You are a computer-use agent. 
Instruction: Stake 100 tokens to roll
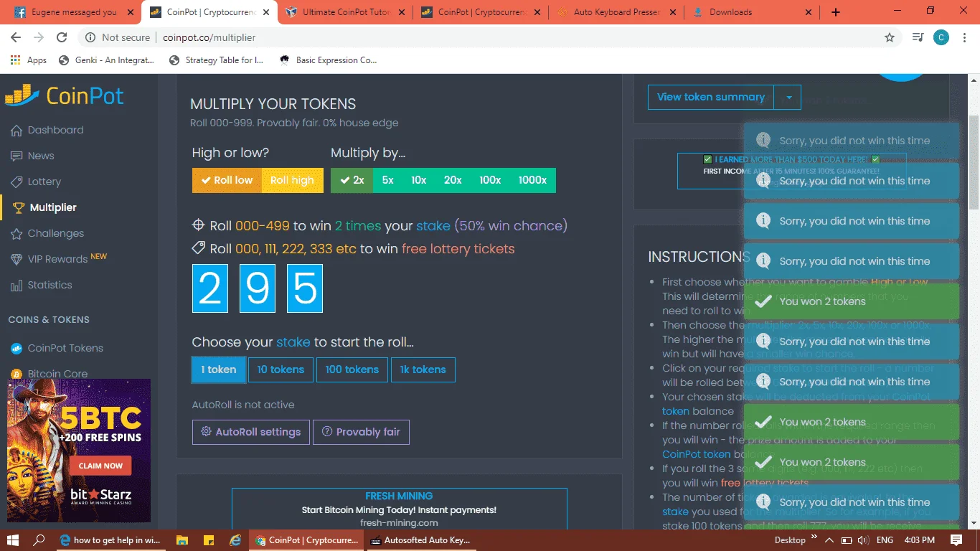352,369
